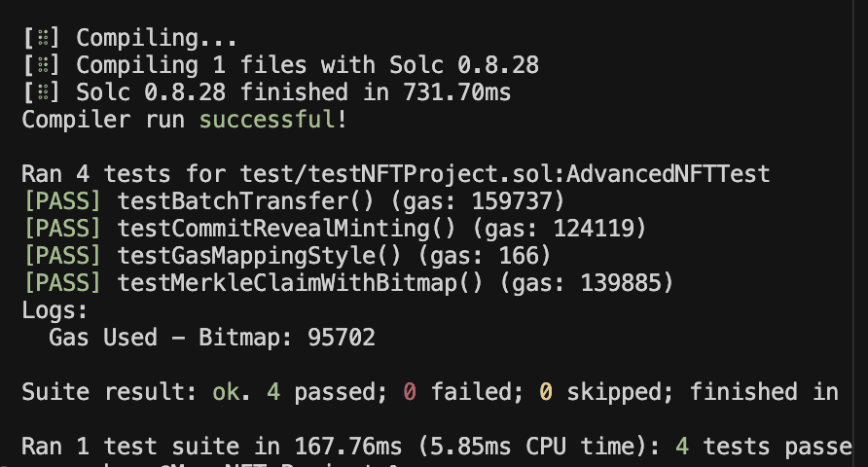Click the green "successful" word
868x467 pixels.
pos(267,120)
